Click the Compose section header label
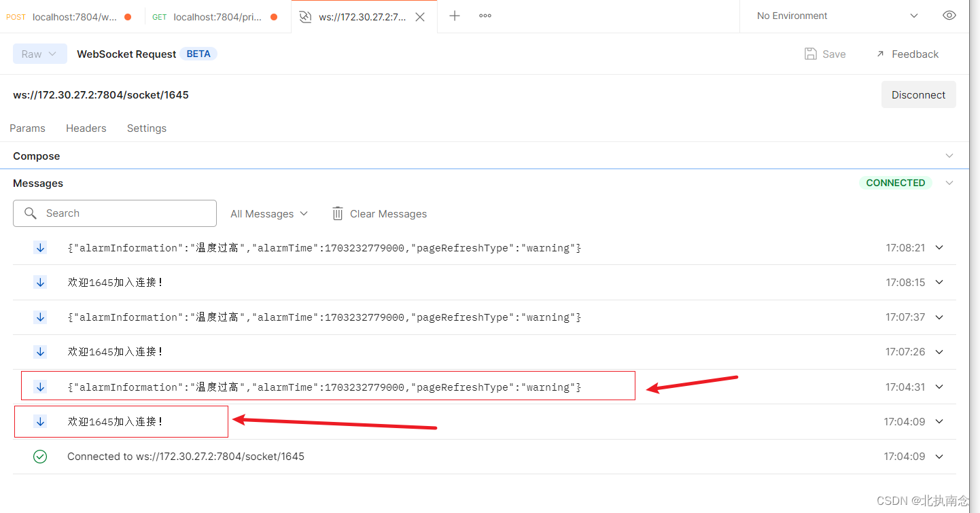The width and height of the screenshot is (980, 513). [x=37, y=156]
